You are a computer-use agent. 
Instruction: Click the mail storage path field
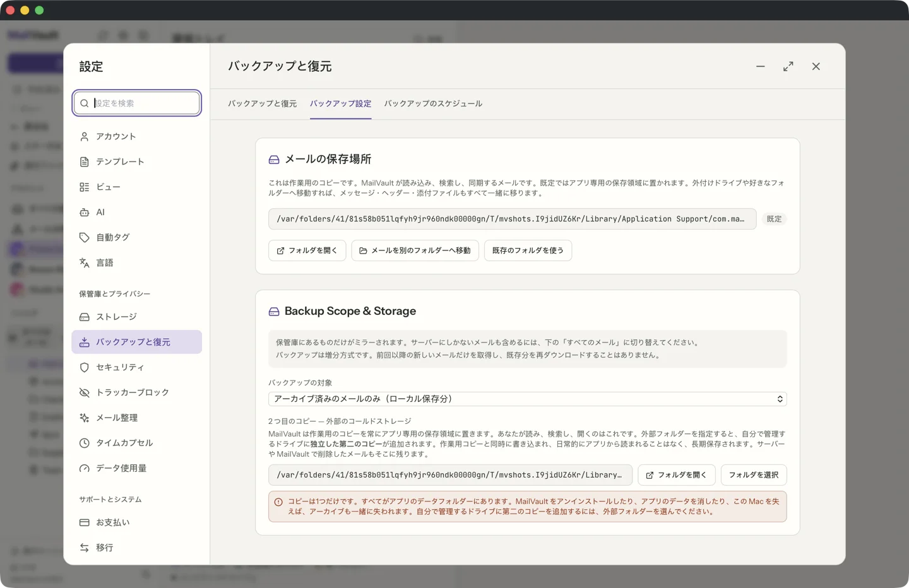pos(512,219)
